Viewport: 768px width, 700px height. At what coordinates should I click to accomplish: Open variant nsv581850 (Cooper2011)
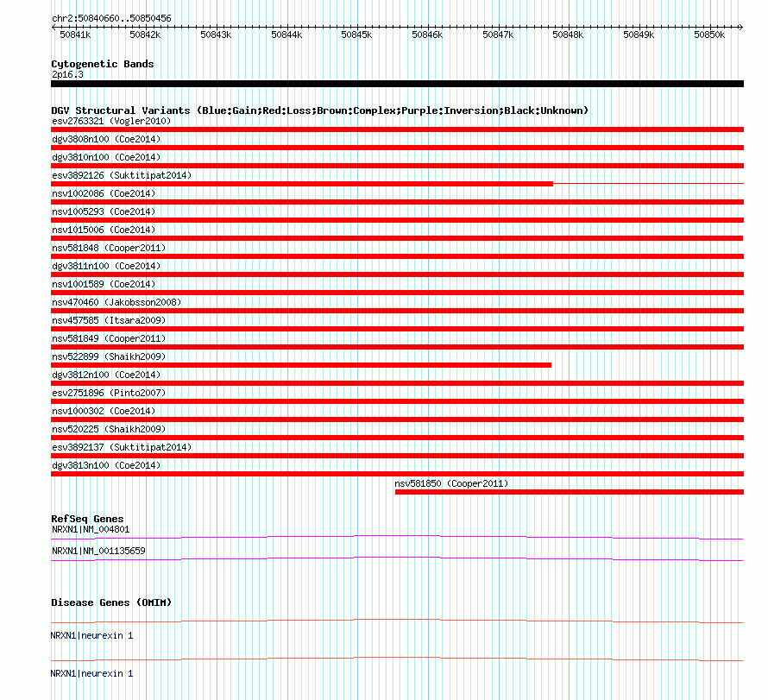(x=451, y=484)
